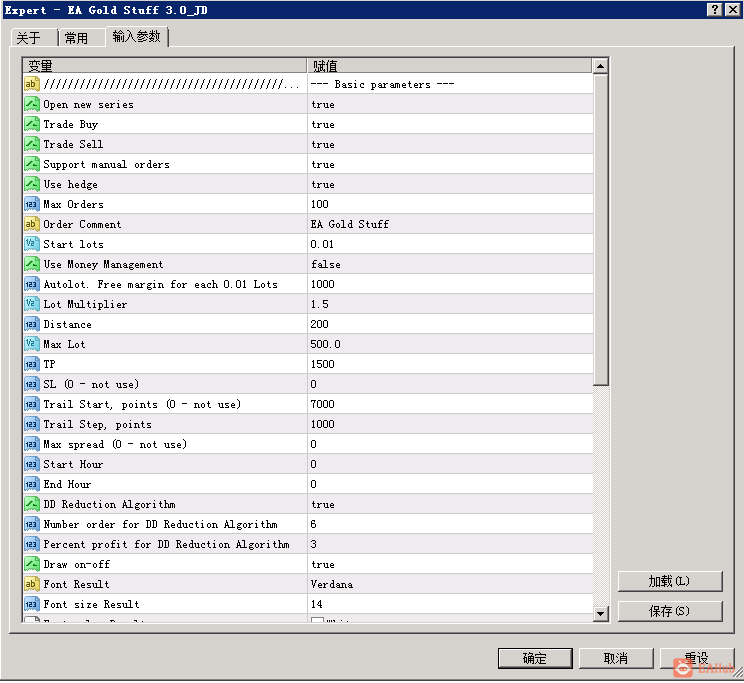Click the icon beside Use Money Management
The image size is (744, 683).
click(x=32, y=264)
